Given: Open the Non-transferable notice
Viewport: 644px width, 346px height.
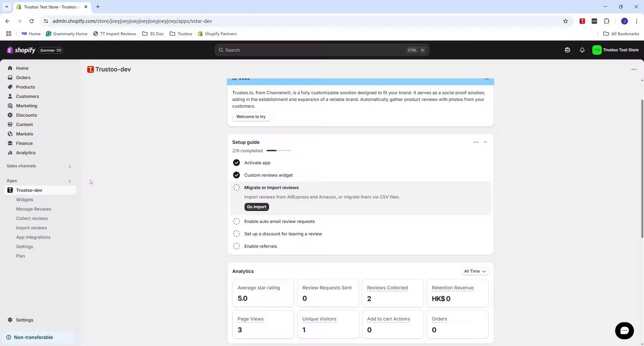Looking at the screenshot, I should 38,337.
